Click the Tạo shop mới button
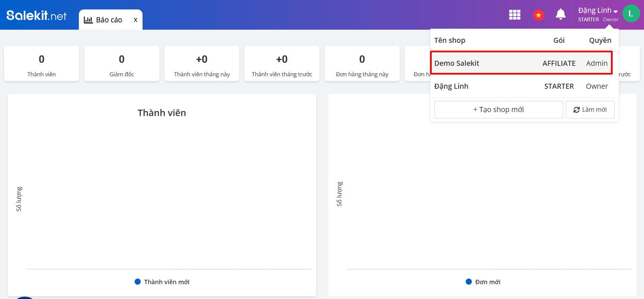This screenshot has height=299, width=644. [498, 110]
